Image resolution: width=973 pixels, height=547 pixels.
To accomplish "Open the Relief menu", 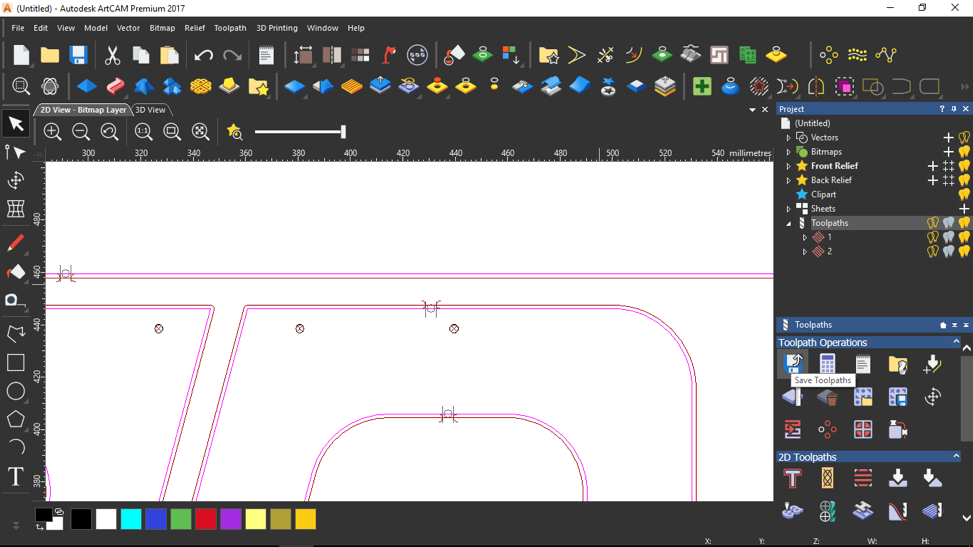I will coord(194,28).
